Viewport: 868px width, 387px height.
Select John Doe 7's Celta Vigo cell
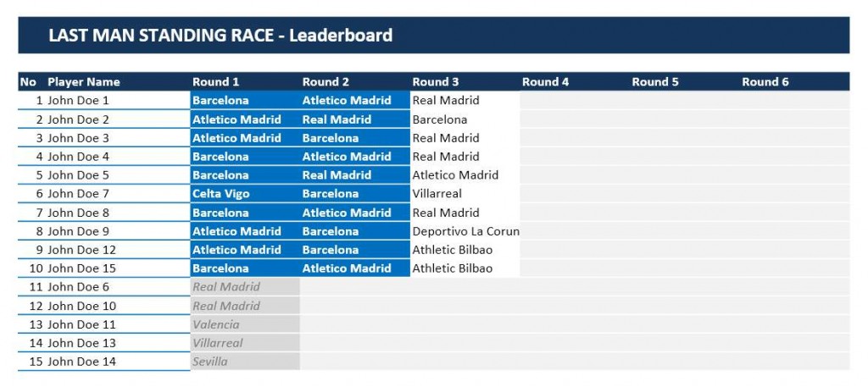click(245, 193)
